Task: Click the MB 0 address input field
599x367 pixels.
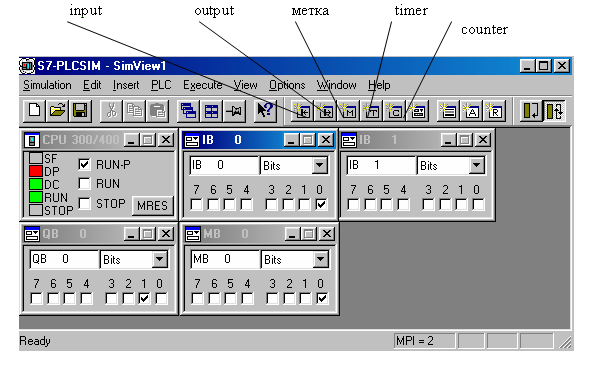Action: pyautogui.click(x=225, y=259)
